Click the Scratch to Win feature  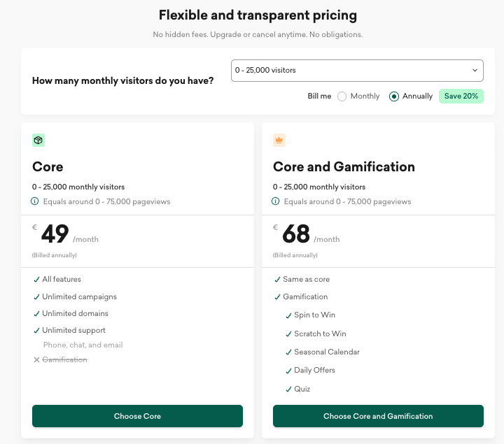[320, 334]
